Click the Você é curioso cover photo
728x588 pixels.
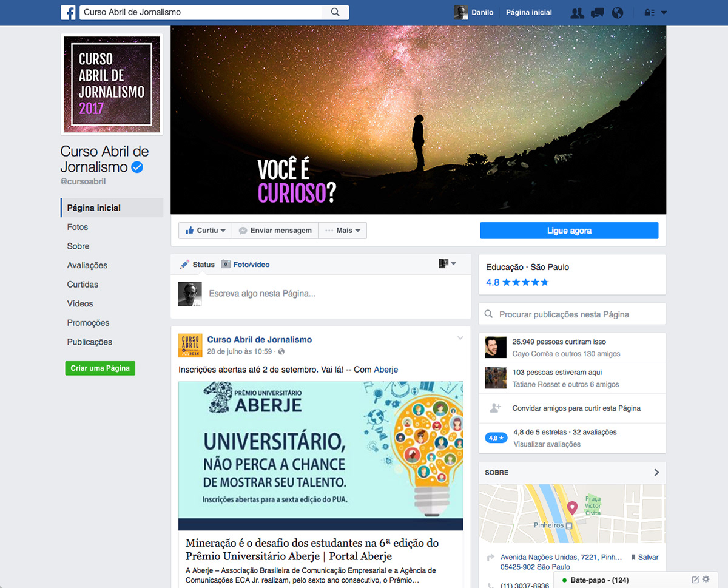[419, 120]
